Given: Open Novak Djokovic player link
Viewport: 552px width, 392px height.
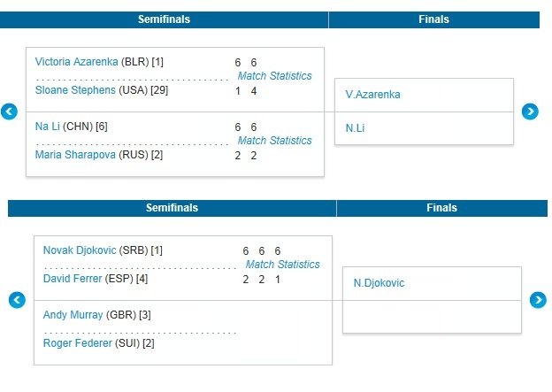Looking at the screenshot, I should click(80, 250).
